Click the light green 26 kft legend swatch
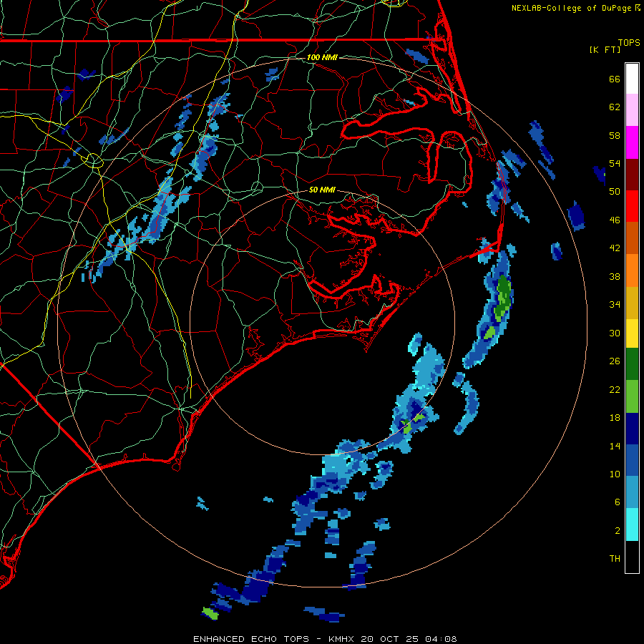The width and height of the screenshot is (644, 644). click(x=632, y=396)
